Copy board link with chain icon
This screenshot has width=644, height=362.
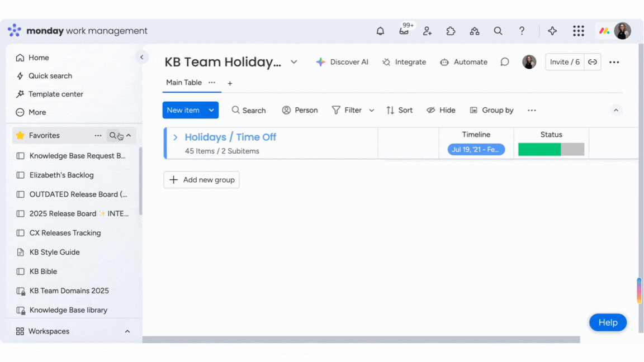pos(592,62)
